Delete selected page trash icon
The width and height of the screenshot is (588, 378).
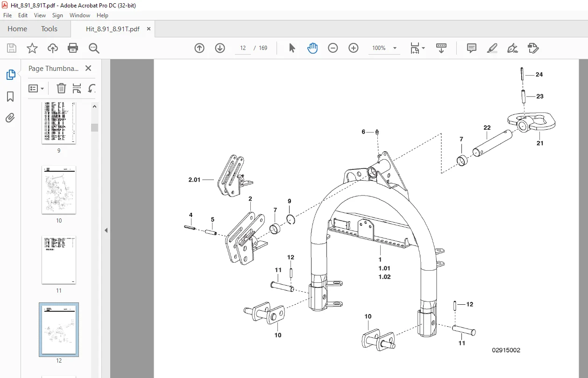pyautogui.click(x=61, y=88)
